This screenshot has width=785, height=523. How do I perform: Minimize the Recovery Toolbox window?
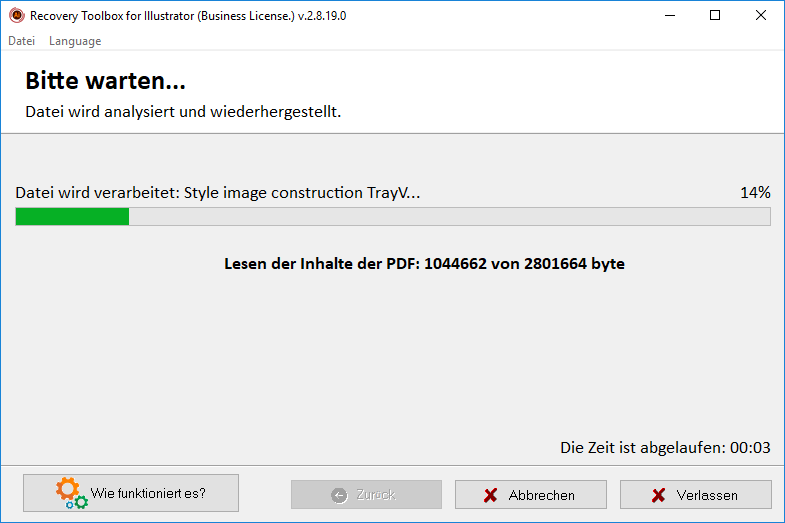pyautogui.click(x=670, y=16)
